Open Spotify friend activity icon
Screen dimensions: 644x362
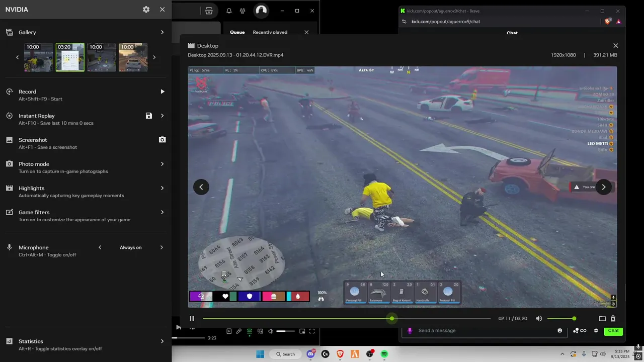[x=243, y=11]
